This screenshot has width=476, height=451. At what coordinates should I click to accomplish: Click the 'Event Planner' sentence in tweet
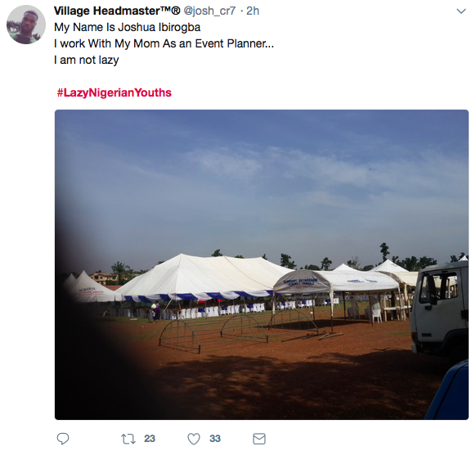[x=164, y=43]
